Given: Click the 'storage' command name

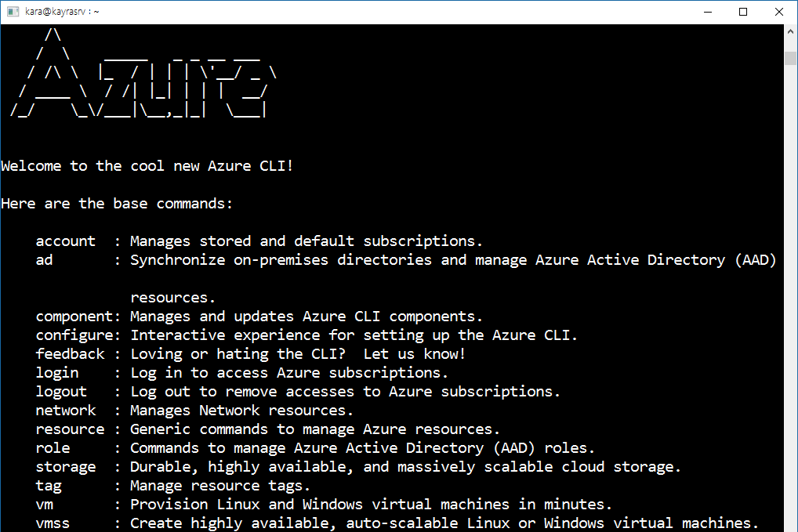Looking at the screenshot, I should (x=66, y=467).
